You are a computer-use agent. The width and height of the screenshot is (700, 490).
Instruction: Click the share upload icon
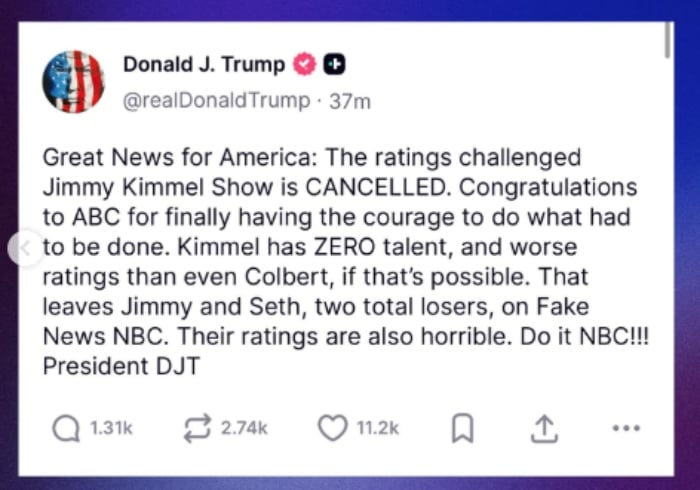[x=542, y=428]
